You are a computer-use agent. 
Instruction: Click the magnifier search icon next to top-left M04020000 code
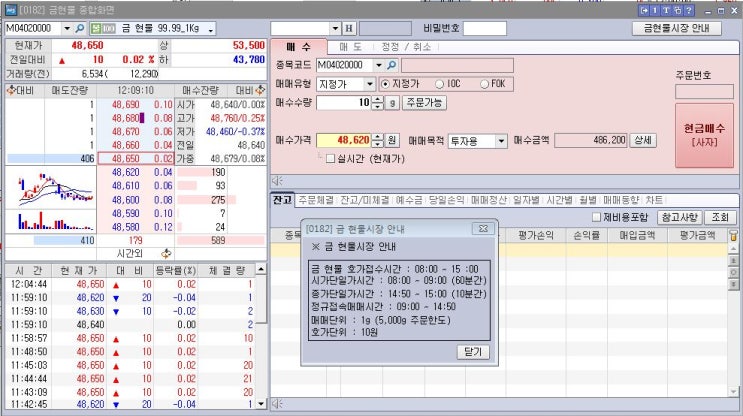tap(80, 28)
